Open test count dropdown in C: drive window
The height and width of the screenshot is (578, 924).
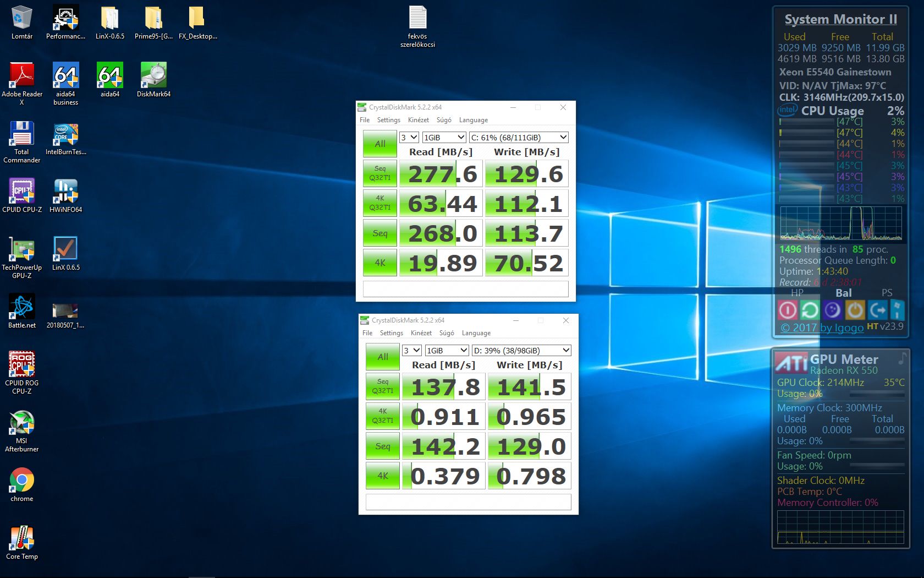pos(409,137)
